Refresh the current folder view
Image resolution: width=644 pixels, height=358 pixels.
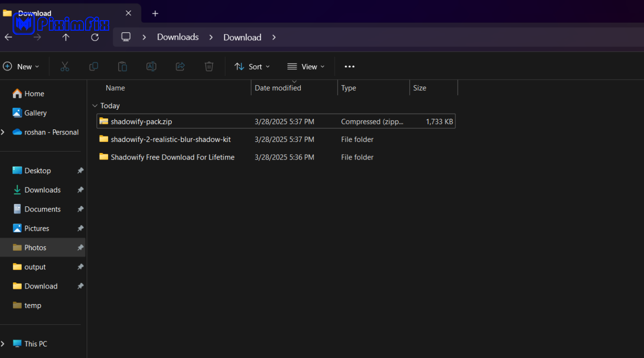coord(95,37)
